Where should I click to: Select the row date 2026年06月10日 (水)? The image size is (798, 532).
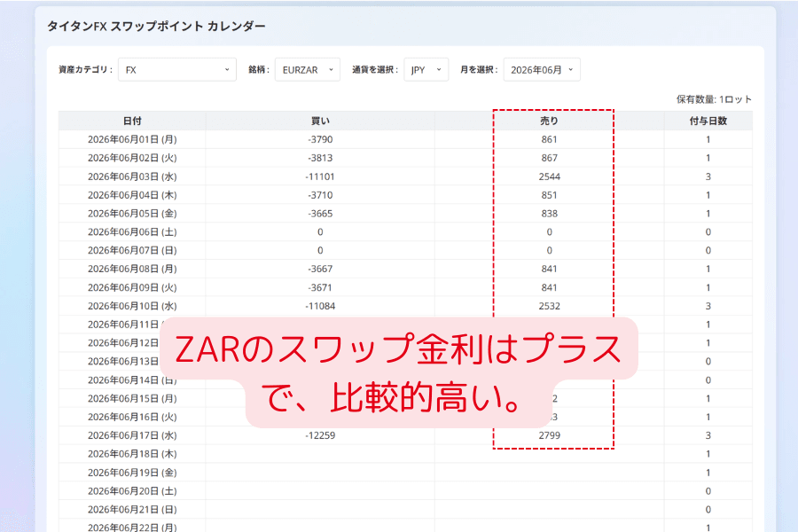[x=132, y=306]
